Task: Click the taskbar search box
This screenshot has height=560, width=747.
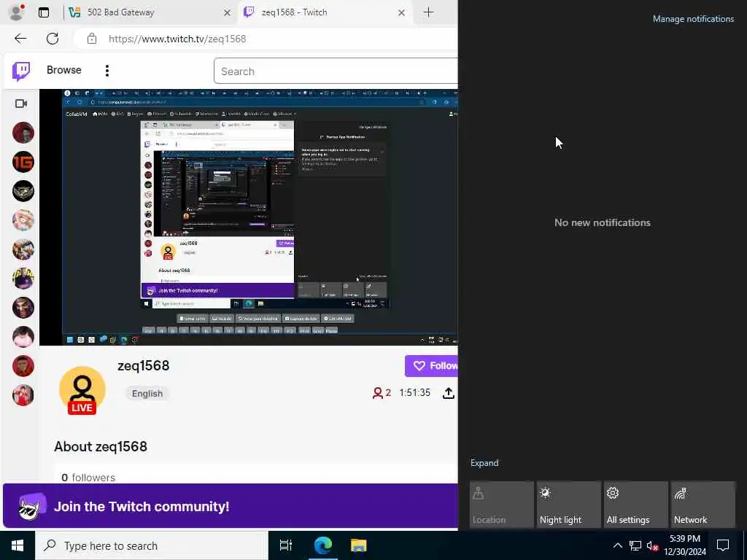Action: pos(152,545)
